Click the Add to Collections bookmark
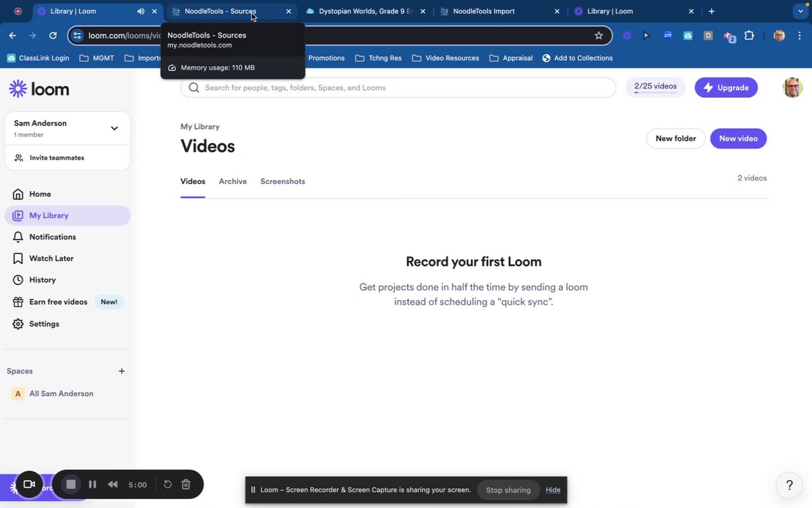Viewport: 812px width, 508px height. pos(577,58)
